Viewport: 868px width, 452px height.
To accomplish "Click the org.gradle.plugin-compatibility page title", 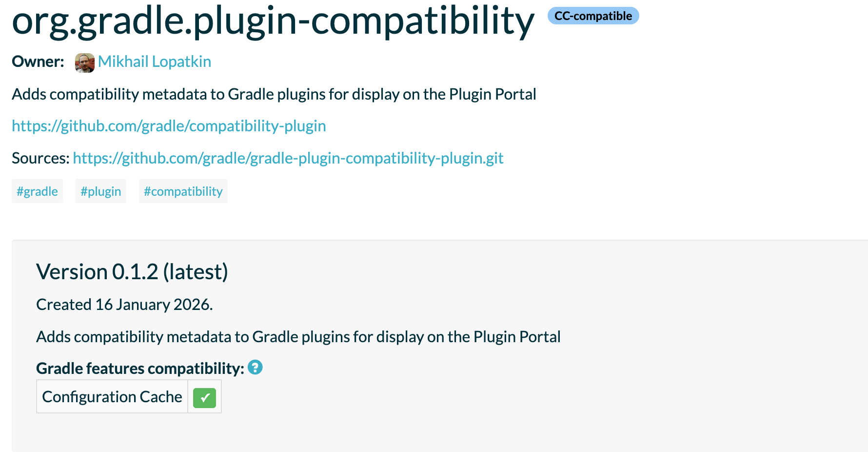I will click(x=273, y=21).
